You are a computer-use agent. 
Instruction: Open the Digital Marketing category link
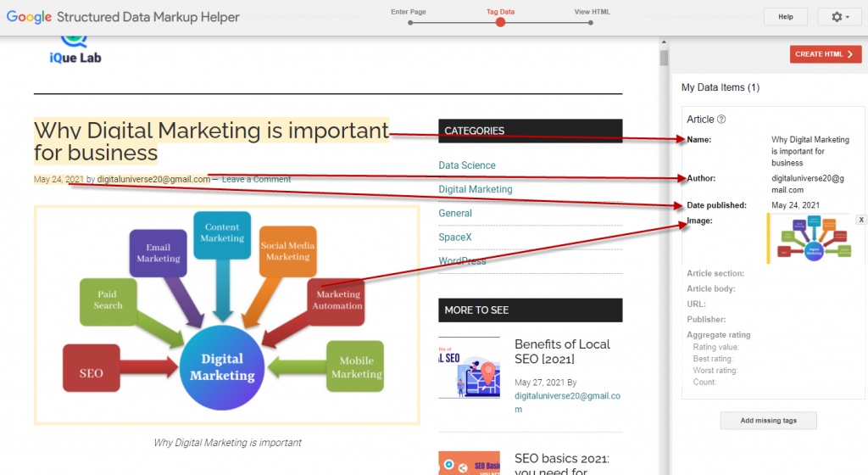pos(476,189)
